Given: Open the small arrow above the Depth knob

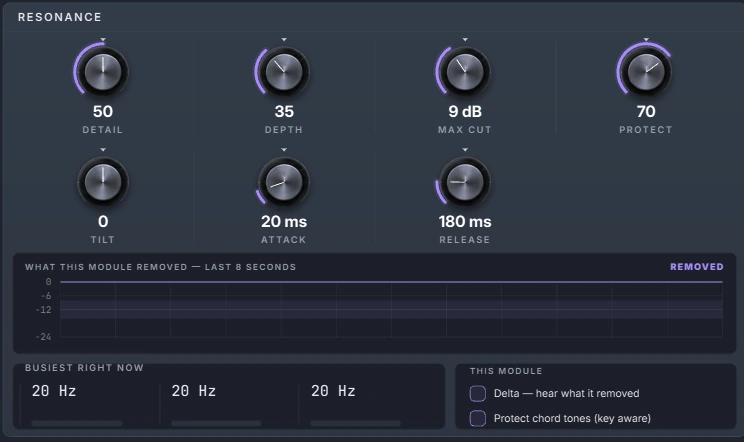Looking at the screenshot, I should (284, 40).
